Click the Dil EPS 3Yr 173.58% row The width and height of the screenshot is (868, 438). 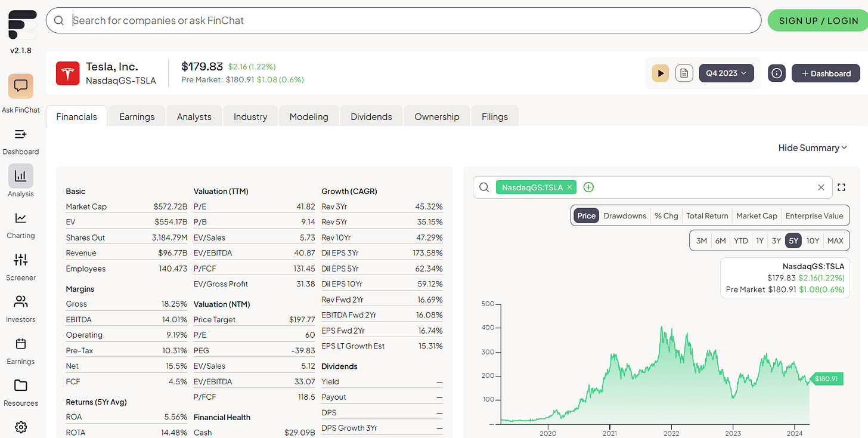click(382, 253)
